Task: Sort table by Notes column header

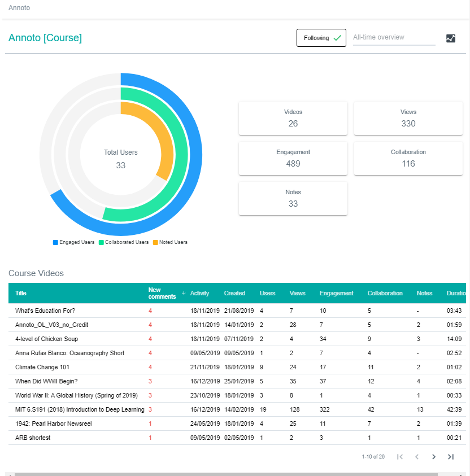Action: click(424, 293)
